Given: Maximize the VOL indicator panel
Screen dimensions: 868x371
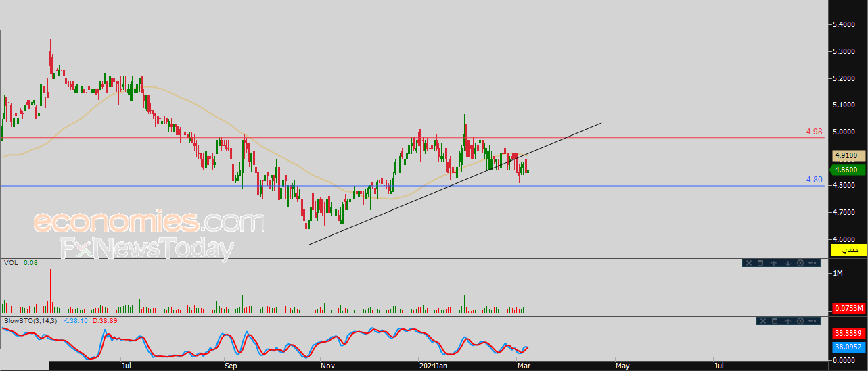Looking at the screenshot, I should (760, 263).
